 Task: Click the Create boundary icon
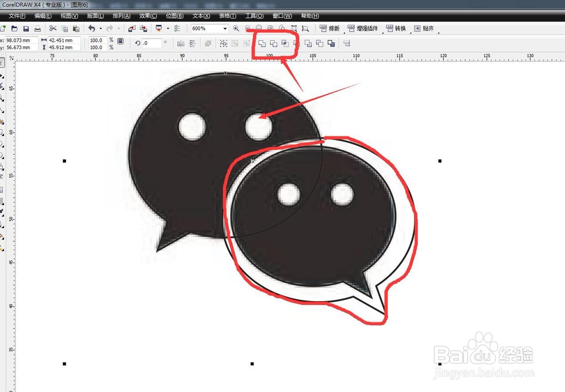(x=331, y=43)
